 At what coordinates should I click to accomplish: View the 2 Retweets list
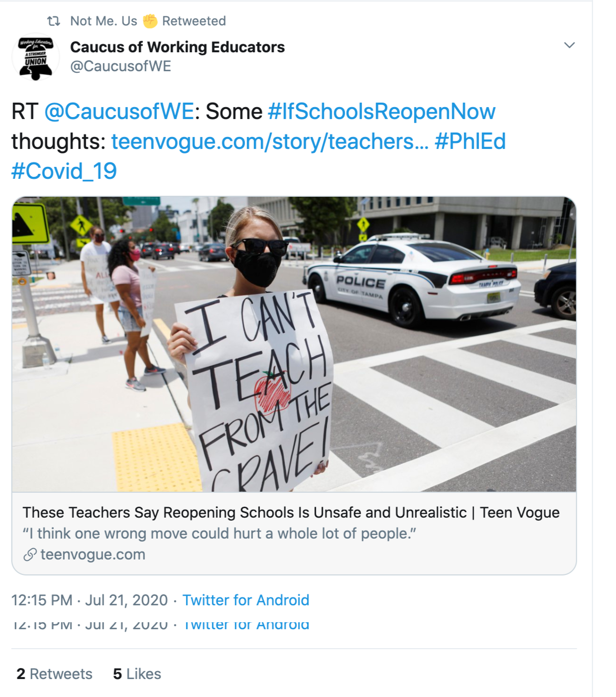pos(54,674)
